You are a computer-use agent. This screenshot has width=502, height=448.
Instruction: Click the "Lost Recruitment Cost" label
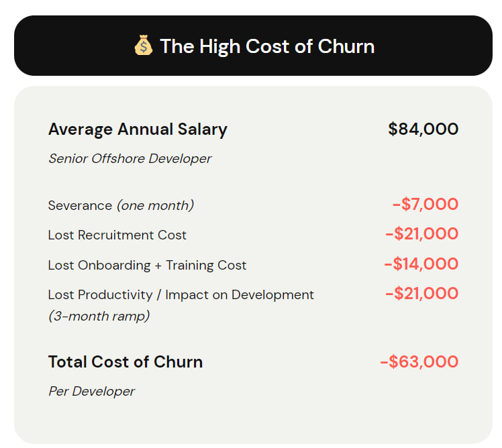[117, 235]
